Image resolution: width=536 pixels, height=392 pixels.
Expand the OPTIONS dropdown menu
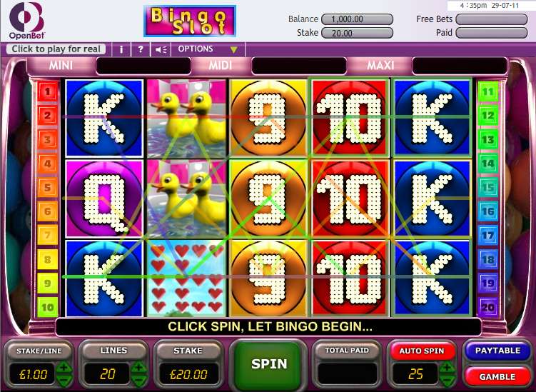(x=208, y=49)
